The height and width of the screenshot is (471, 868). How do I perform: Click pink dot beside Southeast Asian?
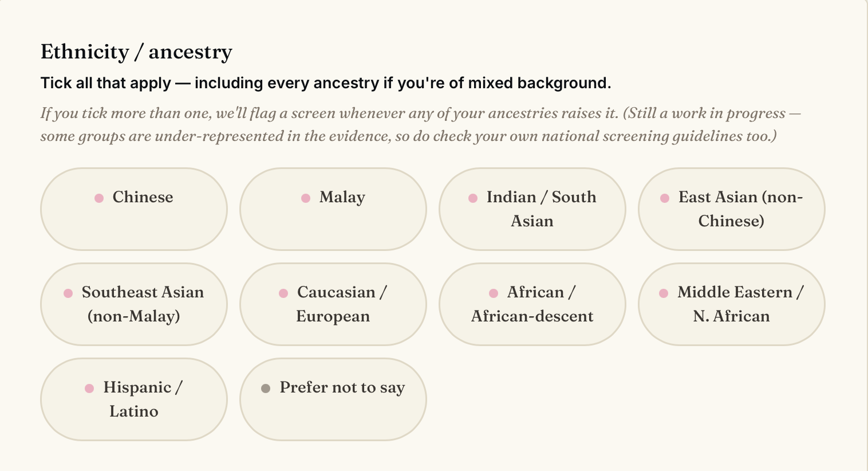[x=68, y=293]
